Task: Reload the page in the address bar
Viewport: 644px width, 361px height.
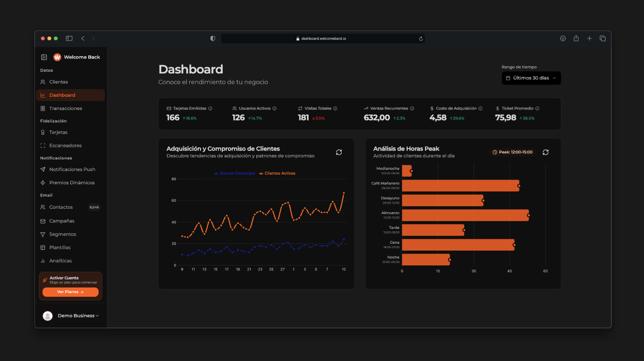Action: [x=421, y=39]
